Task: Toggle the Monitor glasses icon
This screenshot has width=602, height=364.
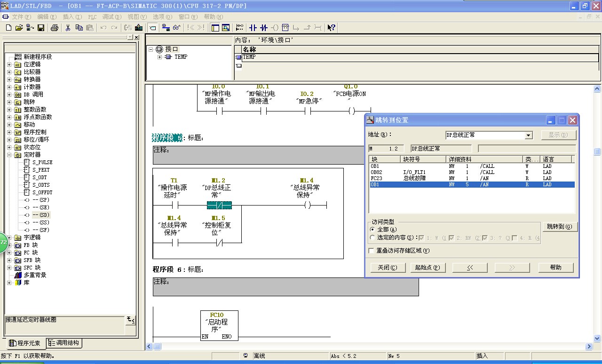Action: tap(177, 28)
